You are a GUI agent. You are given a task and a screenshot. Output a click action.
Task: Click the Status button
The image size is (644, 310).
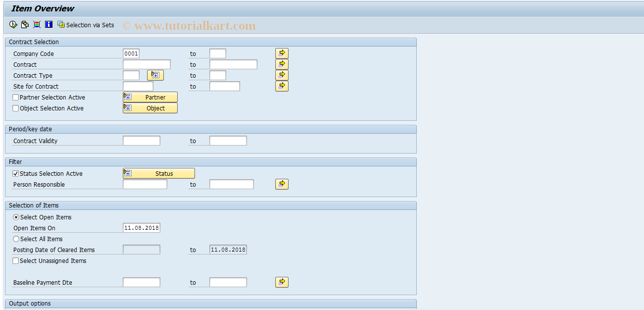coord(159,173)
